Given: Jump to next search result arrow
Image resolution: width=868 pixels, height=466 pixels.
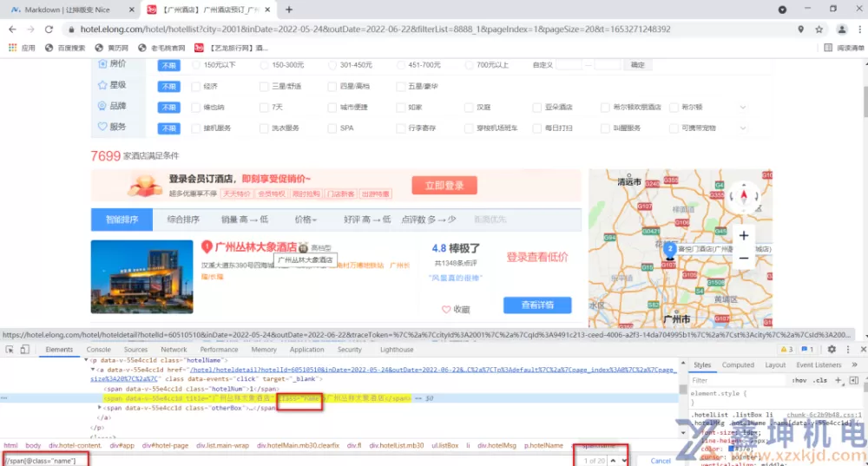Looking at the screenshot, I should pyautogui.click(x=624, y=461).
